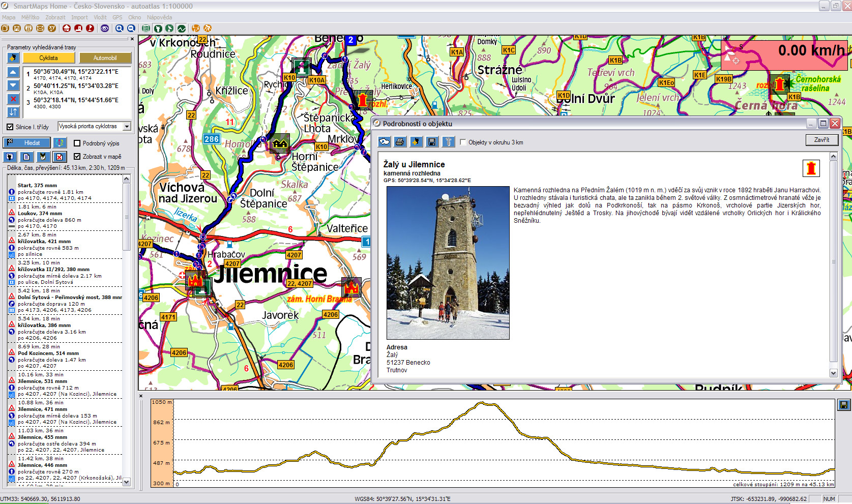The height and width of the screenshot is (504, 852).
Task: Click the footprint icon below Hledat
Action: coord(10,157)
